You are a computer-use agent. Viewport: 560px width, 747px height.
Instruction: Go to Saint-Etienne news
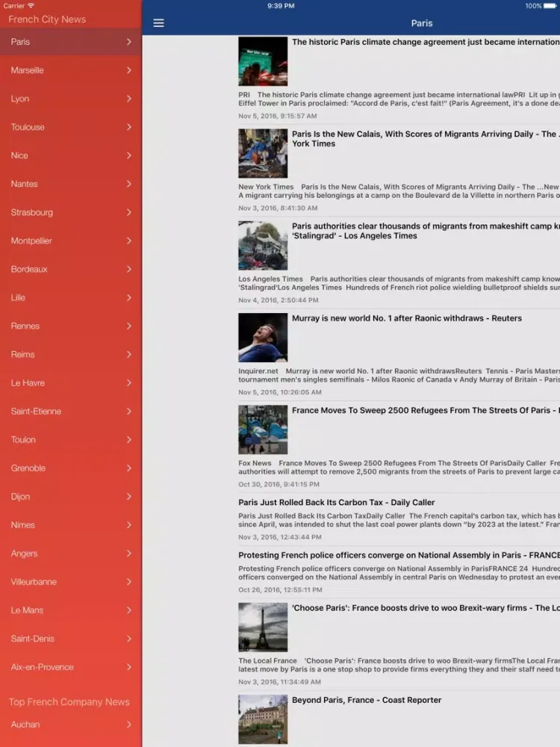71,411
